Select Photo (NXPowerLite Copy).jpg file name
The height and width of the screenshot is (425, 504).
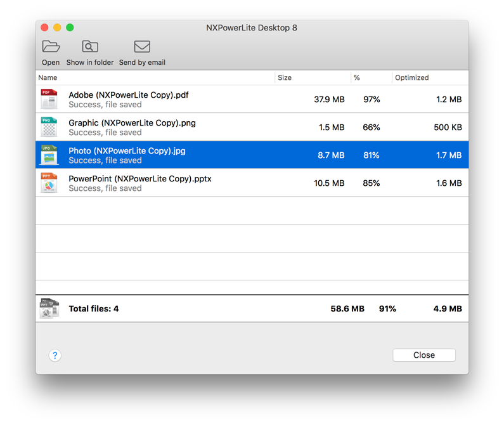[x=127, y=151]
